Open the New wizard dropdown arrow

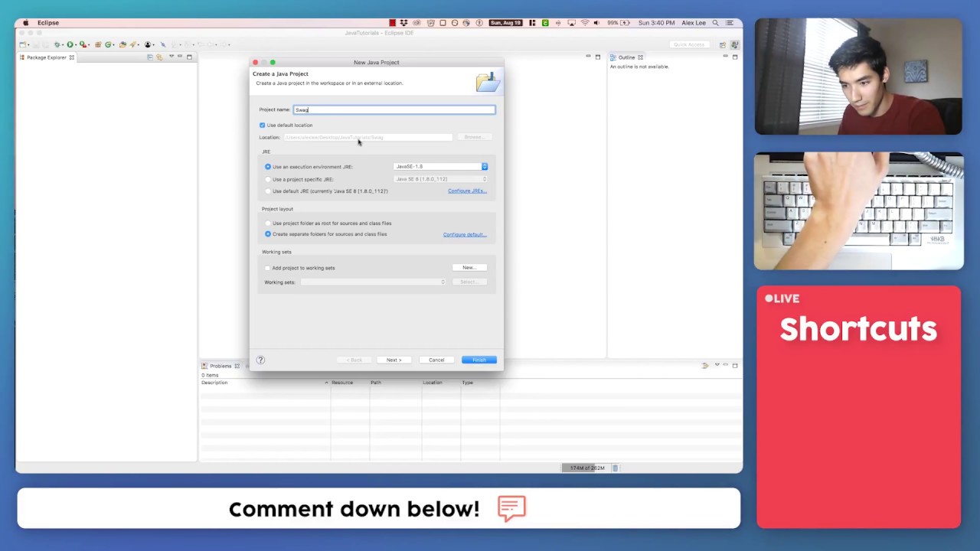[x=28, y=45]
